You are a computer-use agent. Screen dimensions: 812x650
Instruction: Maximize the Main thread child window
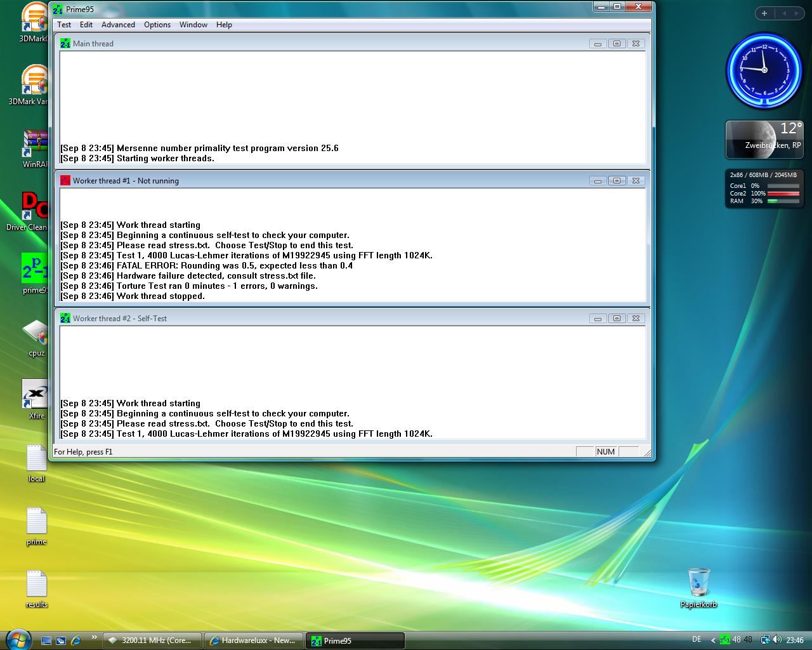(x=617, y=43)
